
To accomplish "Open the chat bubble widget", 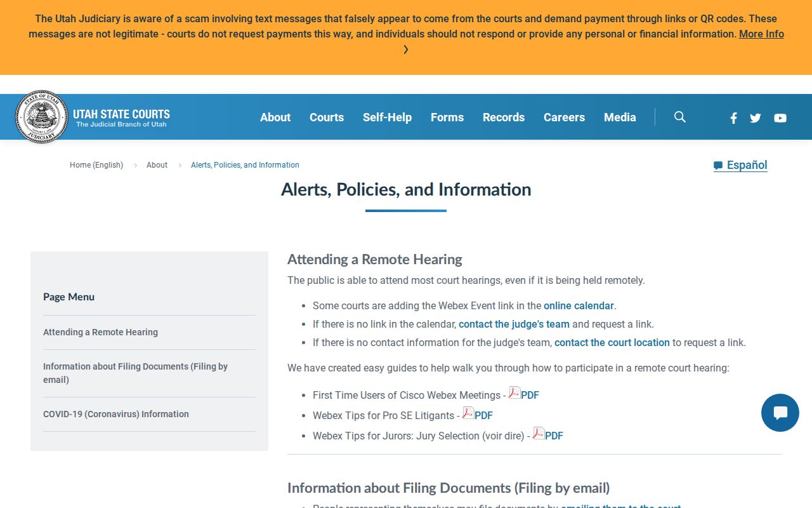I will coord(780,413).
